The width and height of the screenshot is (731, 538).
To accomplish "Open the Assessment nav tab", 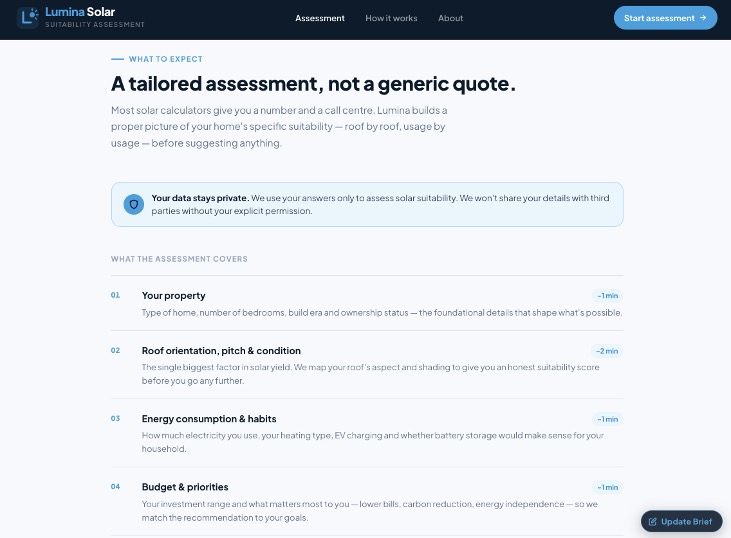I will (x=320, y=18).
